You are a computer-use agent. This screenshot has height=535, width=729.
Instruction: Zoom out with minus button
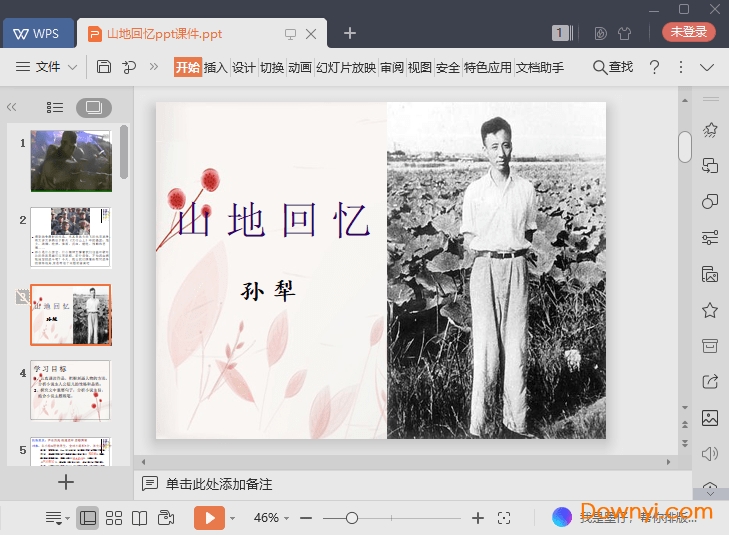pos(306,518)
